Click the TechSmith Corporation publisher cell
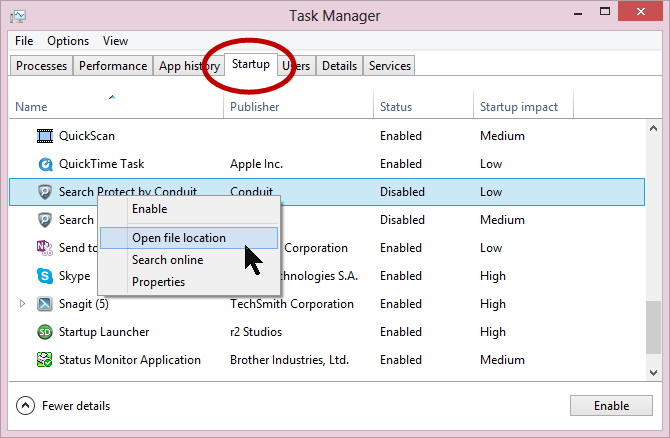Image resolution: width=670 pixels, height=438 pixels. 292,304
